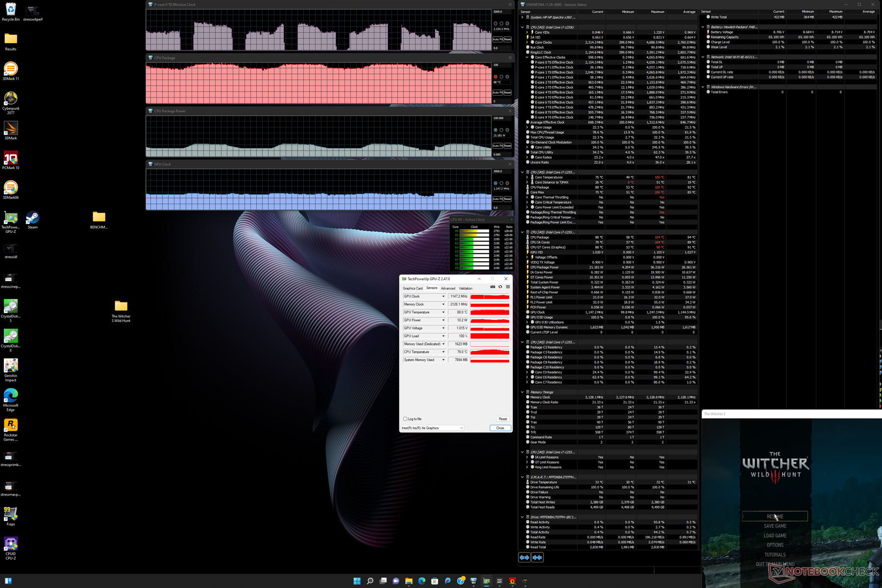Open the 3DMark 11 desktop icon
This screenshot has width=882, height=588.
(11, 69)
